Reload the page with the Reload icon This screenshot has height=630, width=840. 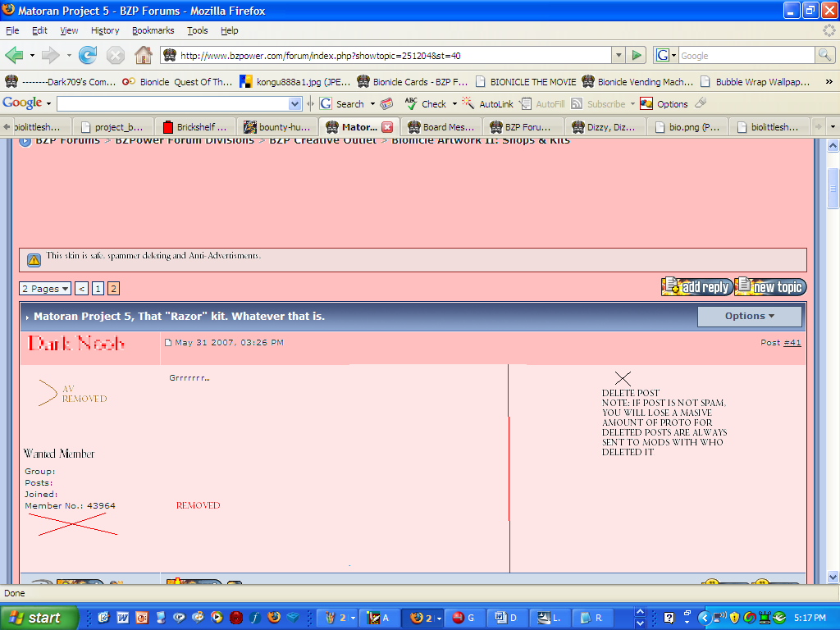click(x=88, y=55)
